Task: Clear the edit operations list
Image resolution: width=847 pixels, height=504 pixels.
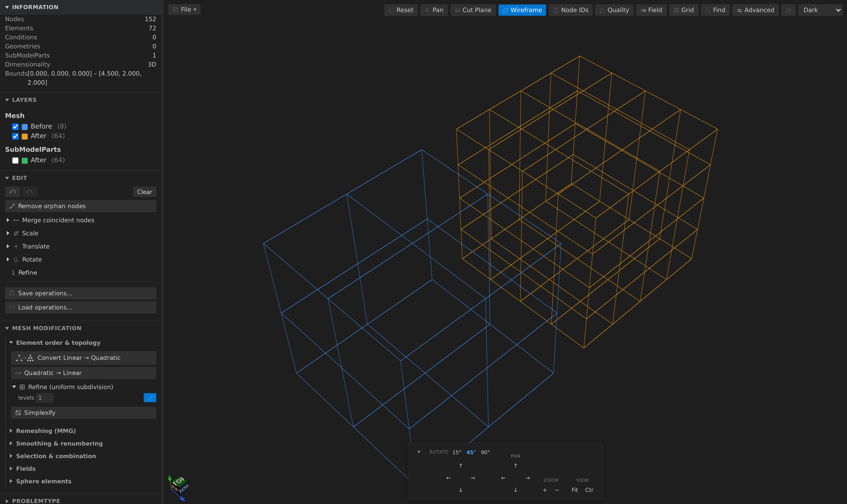Action: (x=144, y=192)
